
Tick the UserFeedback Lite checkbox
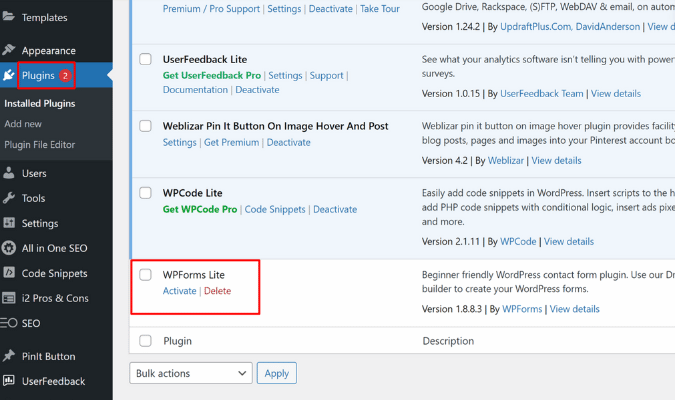pos(146,59)
